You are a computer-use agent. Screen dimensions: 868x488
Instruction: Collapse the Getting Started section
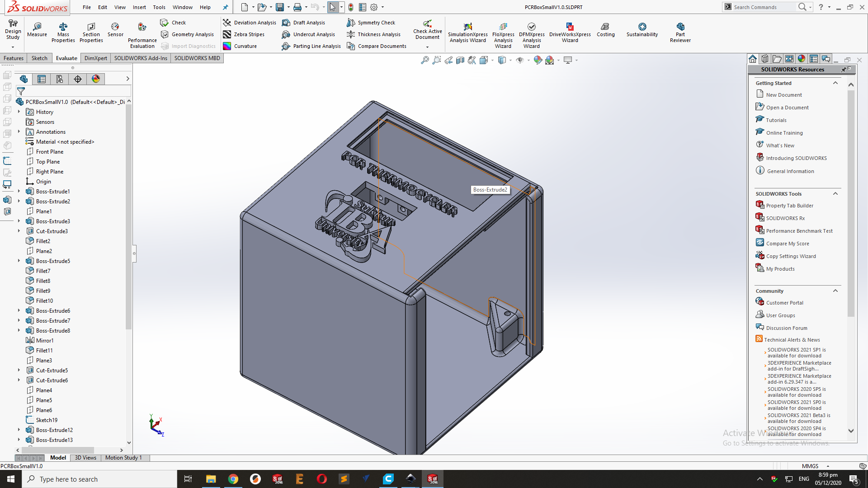point(835,83)
